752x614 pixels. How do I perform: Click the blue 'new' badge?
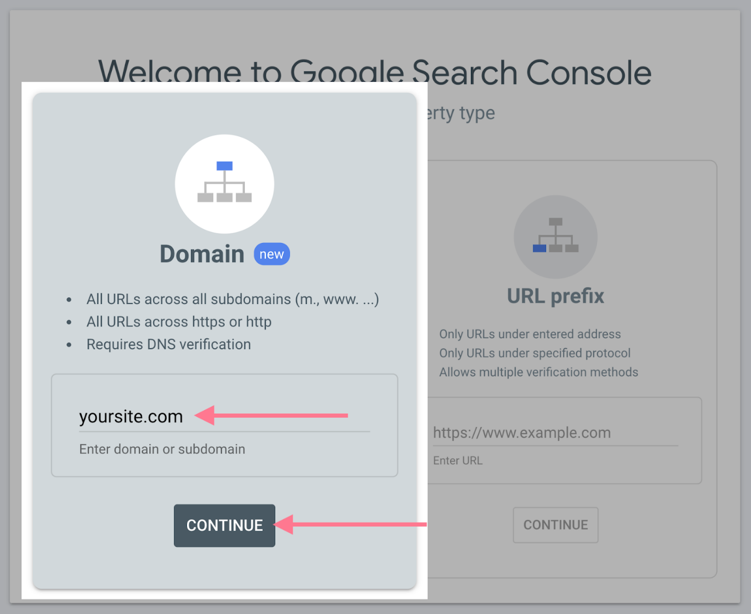[272, 254]
